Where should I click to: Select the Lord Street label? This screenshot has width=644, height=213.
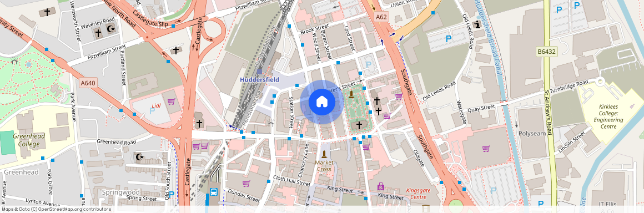tap(349, 39)
